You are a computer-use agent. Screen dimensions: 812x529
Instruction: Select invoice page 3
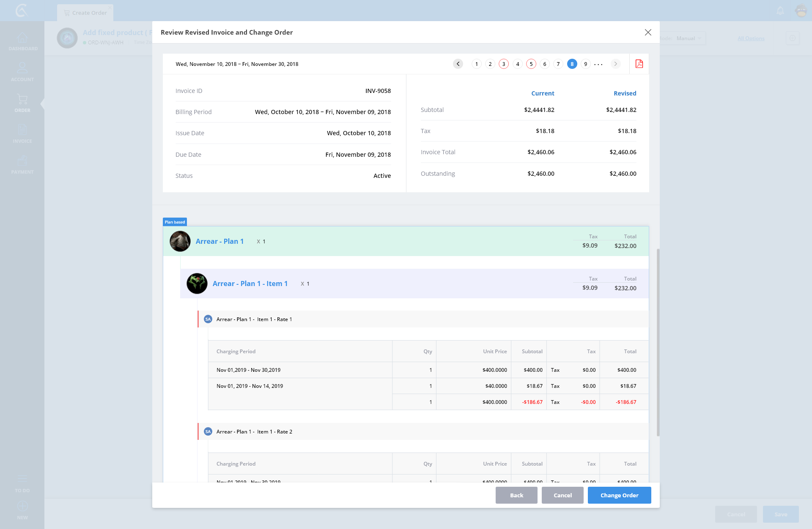click(503, 64)
